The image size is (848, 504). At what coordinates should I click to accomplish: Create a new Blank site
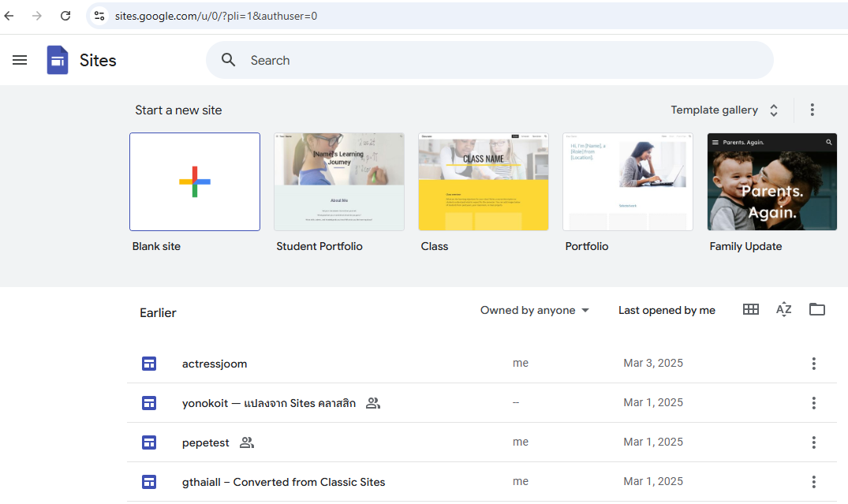click(195, 182)
